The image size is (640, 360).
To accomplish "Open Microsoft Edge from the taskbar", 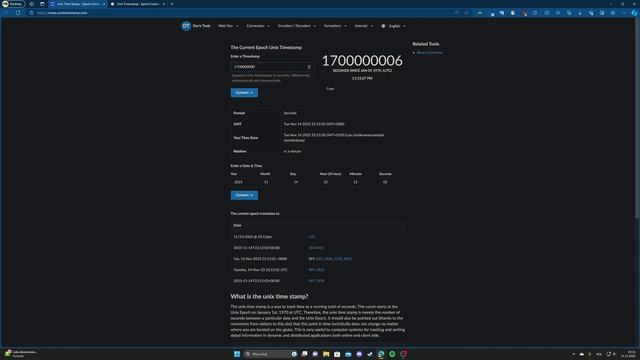I will point(381,354).
